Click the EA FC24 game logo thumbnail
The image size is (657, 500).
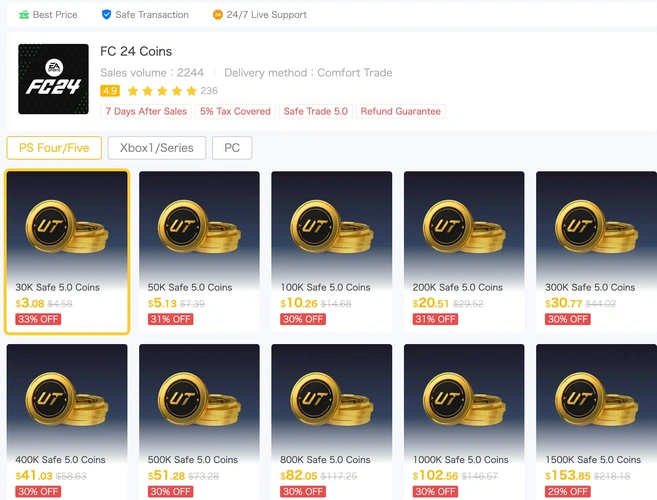[x=53, y=79]
